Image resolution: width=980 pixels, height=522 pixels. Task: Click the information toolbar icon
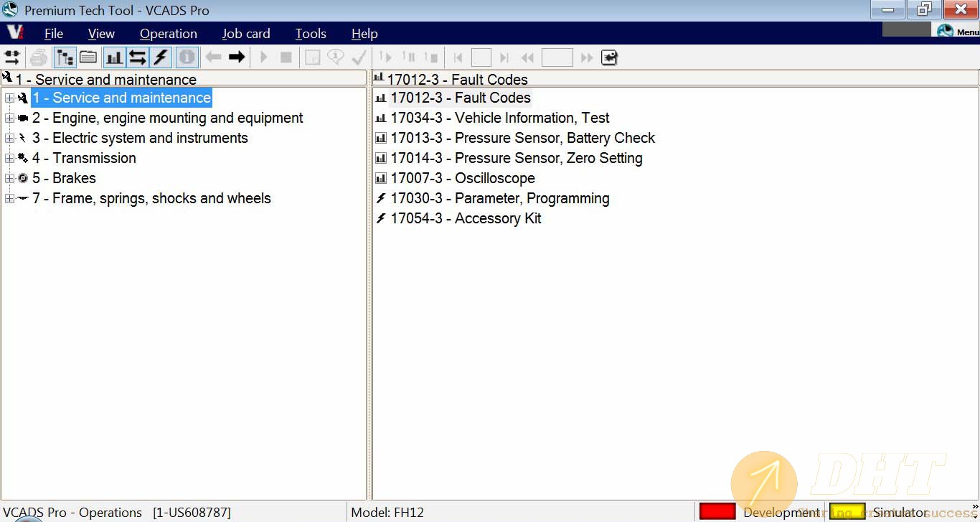coord(187,57)
